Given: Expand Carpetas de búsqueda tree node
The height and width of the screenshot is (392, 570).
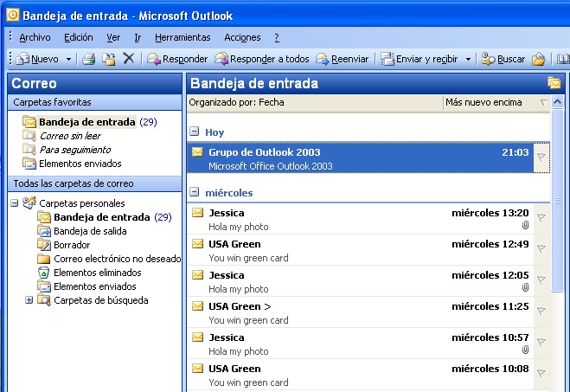Looking at the screenshot, I should tap(29, 300).
